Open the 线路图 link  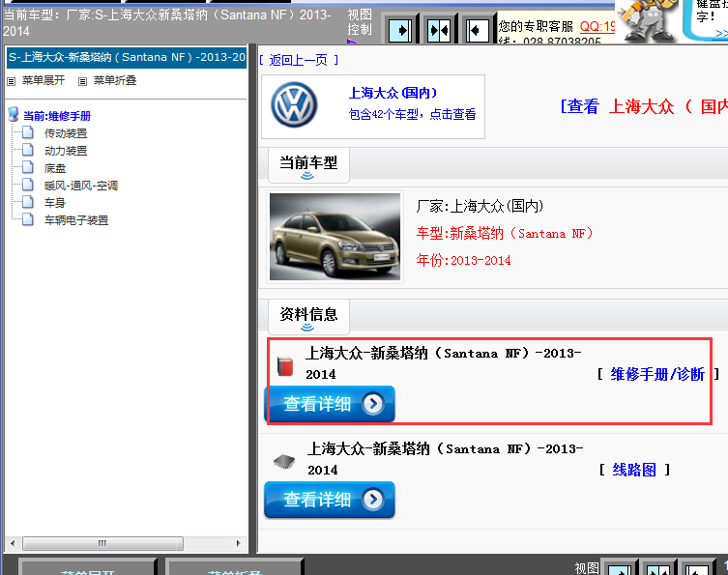point(634,470)
